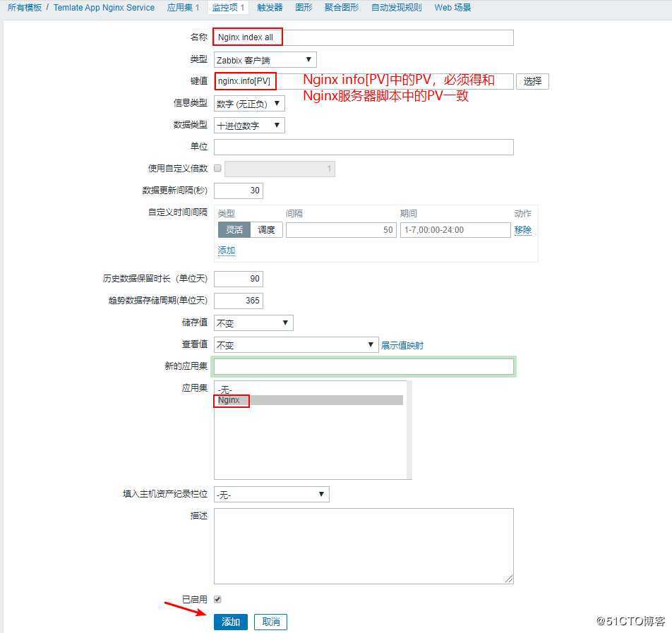Viewport: 672px width, 633px height.
Task: Click the blue 添加 submit button
Action: click(230, 622)
